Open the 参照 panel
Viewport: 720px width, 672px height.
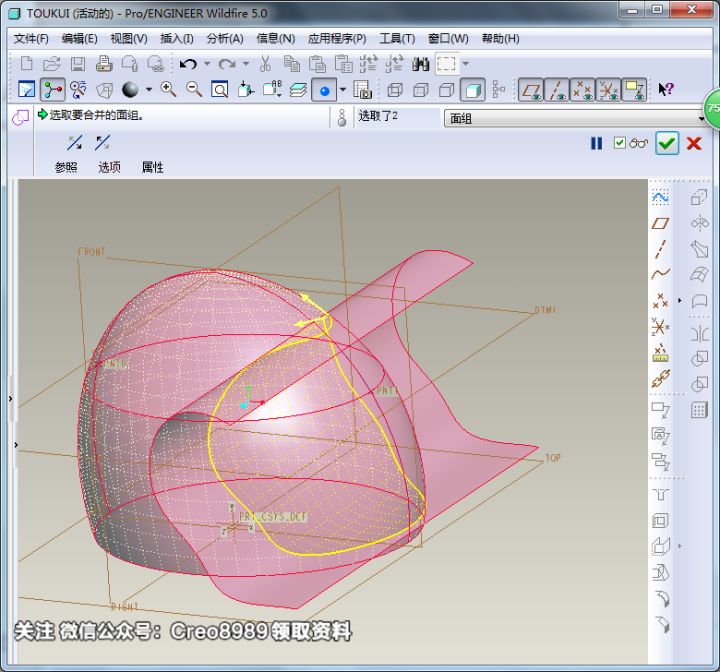coord(66,167)
